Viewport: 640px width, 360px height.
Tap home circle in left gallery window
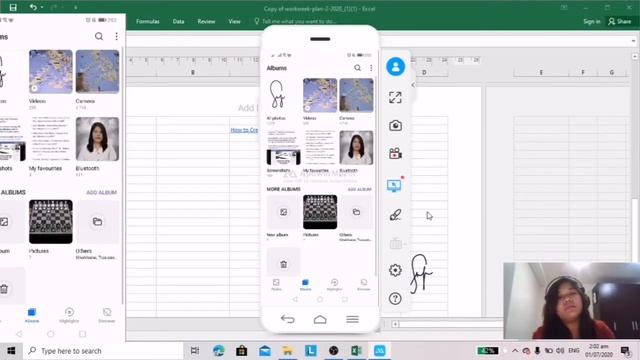coord(51,334)
